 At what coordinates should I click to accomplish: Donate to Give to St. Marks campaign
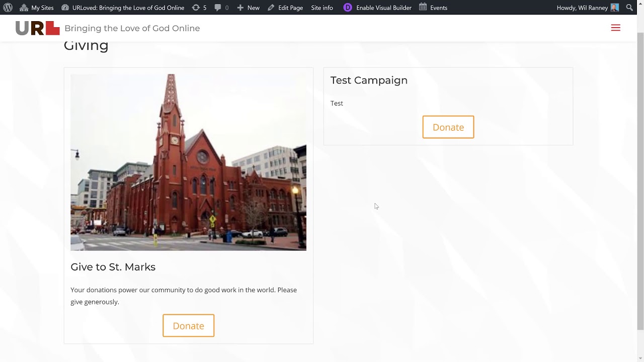pos(188,326)
